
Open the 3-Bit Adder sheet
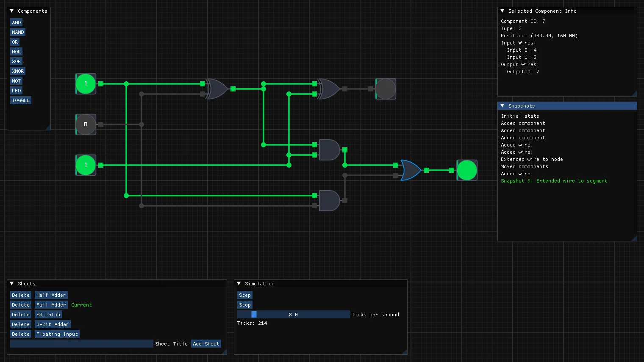pos(53,324)
